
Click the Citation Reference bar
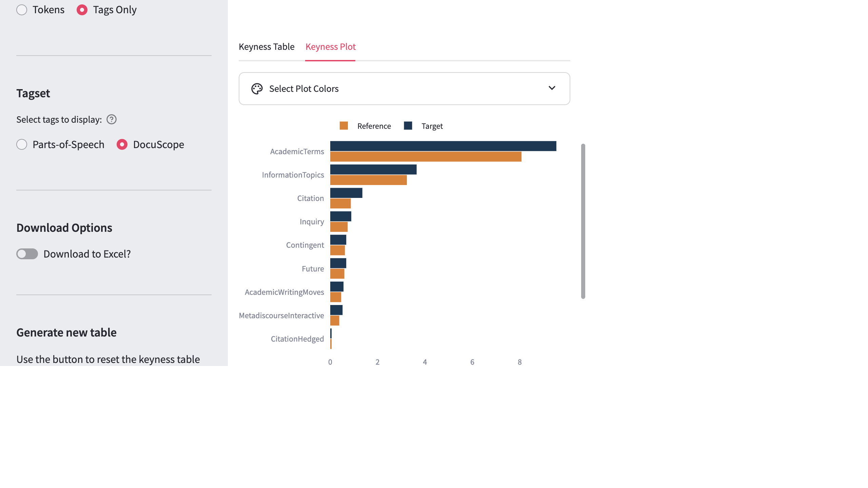340,203
